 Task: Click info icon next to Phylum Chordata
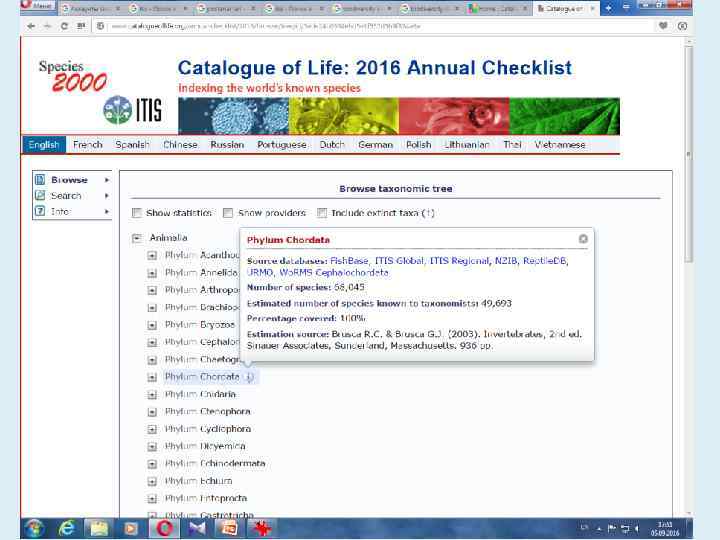[249, 377]
